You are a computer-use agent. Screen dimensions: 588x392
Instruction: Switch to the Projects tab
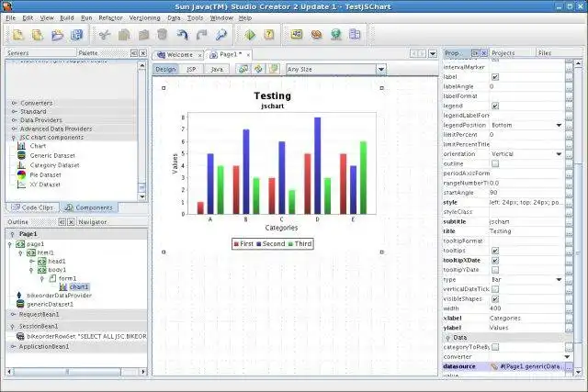tap(503, 53)
